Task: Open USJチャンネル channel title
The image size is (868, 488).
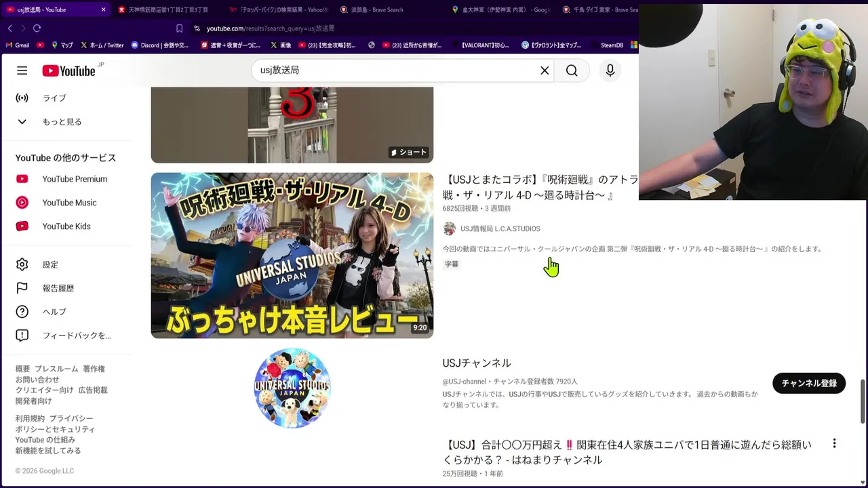Action: coord(477,363)
